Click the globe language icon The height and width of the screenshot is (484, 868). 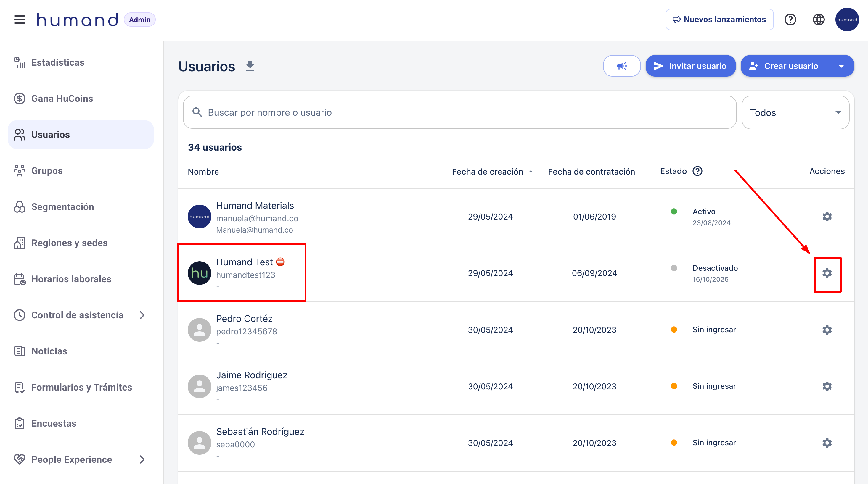pos(819,20)
